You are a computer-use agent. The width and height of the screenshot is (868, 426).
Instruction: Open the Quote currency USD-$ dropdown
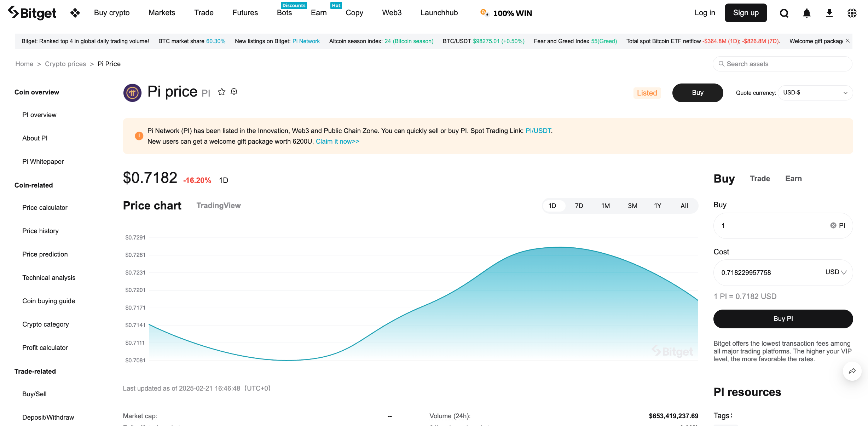pyautogui.click(x=815, y=93)
